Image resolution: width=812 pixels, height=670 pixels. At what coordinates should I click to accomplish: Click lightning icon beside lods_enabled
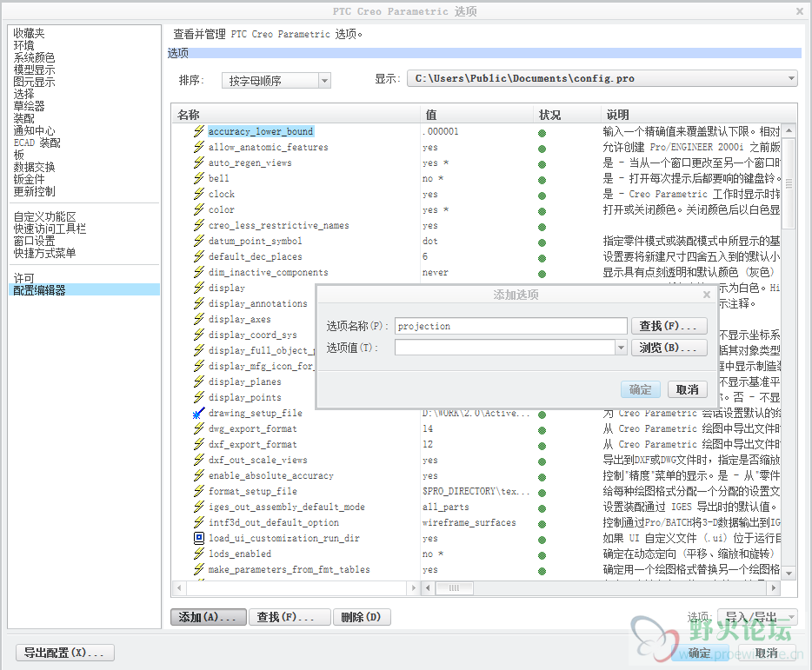(x=199, y=554)
